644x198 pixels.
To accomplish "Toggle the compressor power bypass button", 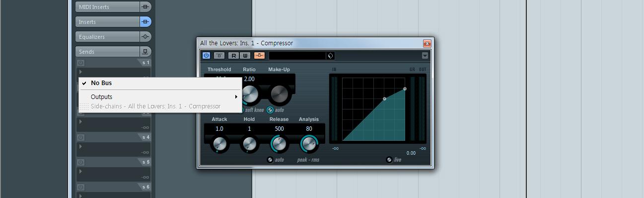I will point(206,56).
